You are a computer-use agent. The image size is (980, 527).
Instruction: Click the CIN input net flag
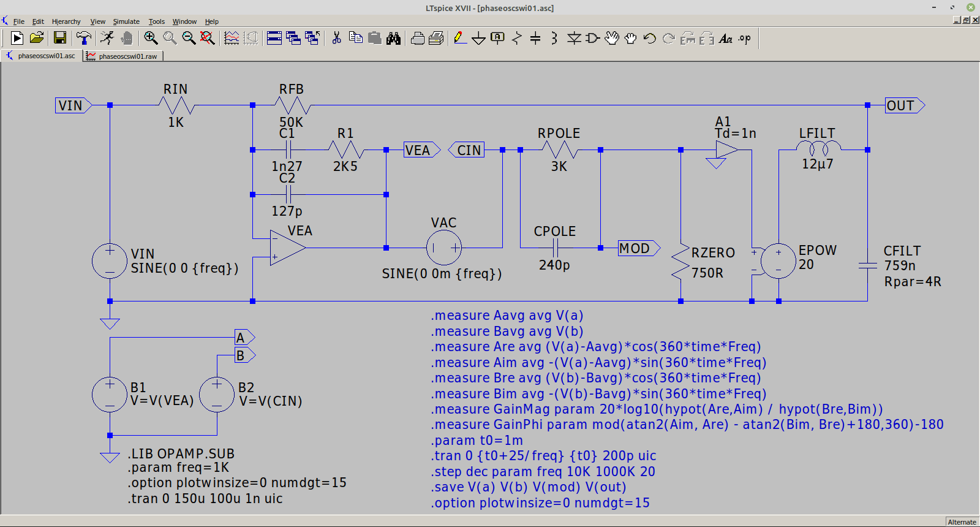coord(467,150)
